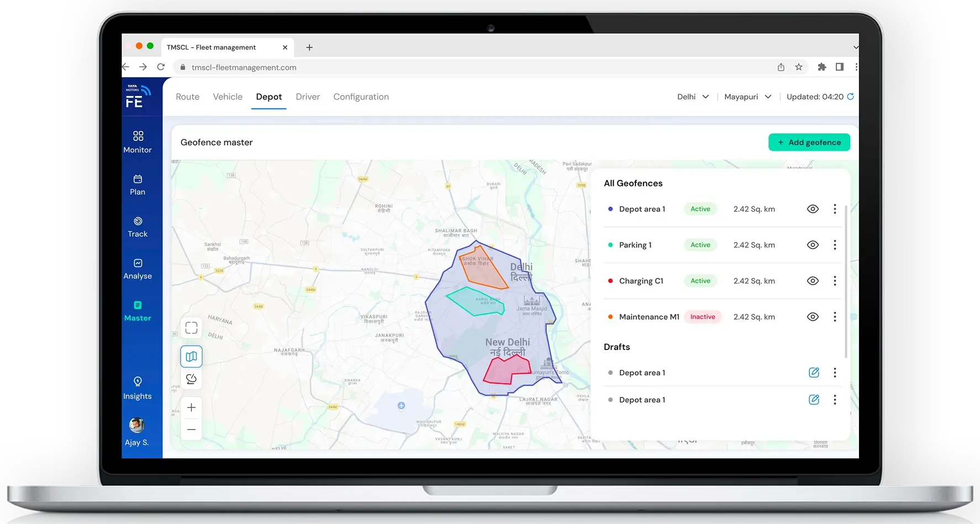Screen dimensions: 980x524
Task: Open the Delhi city dropdown
Action: [x=693, y=97]
